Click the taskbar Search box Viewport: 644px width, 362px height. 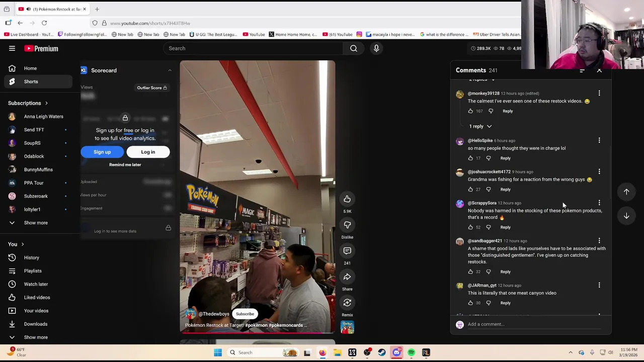(x=262, y=352)
